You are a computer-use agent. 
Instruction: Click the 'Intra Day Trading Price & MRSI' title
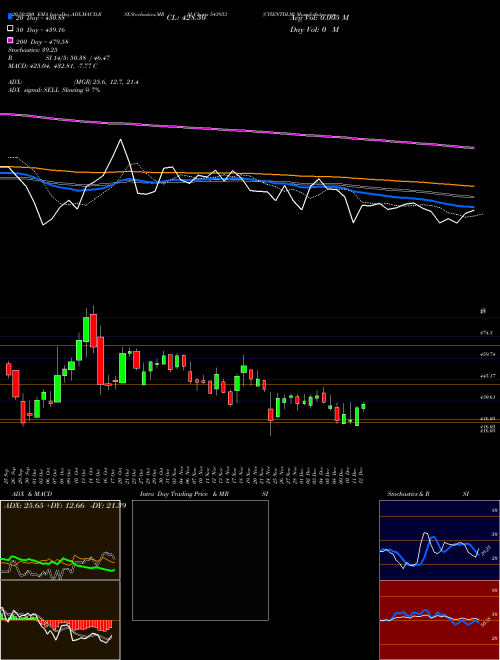(204, 494)
